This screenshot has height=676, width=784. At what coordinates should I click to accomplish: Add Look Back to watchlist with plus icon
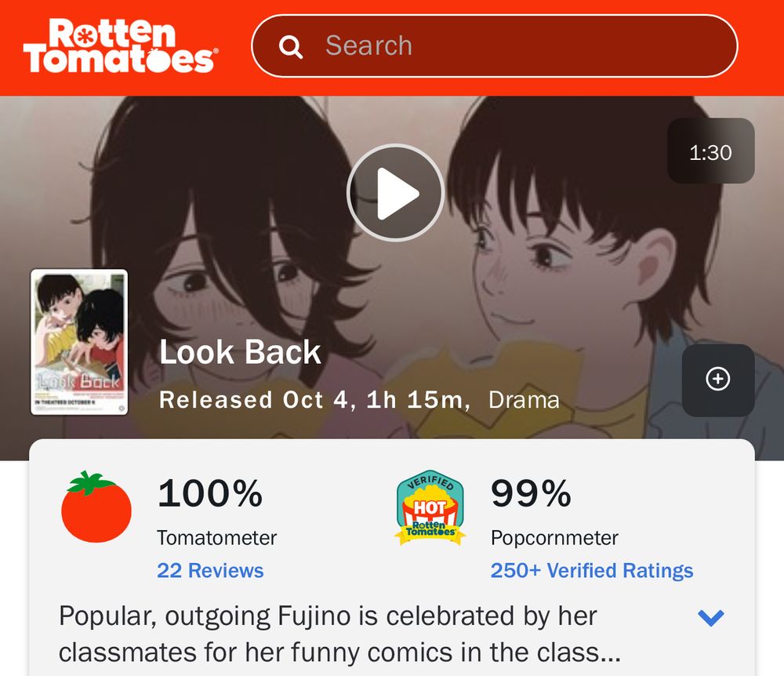[718, 380]
